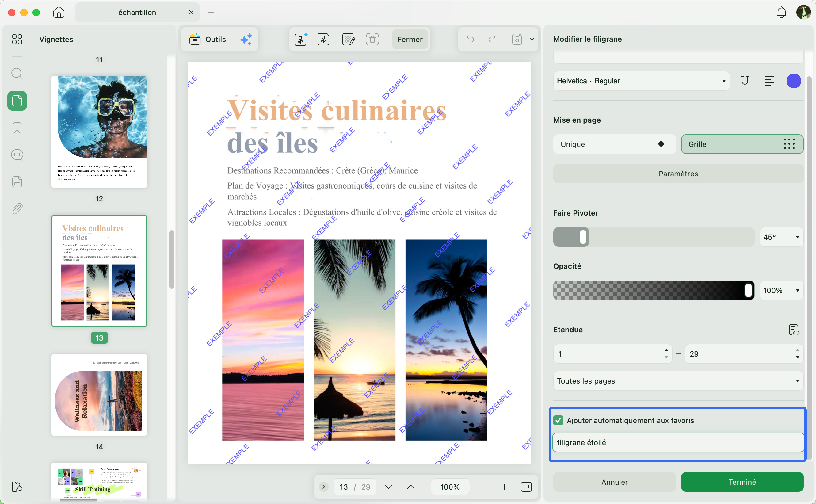The image size is (816, 504).
Task: Open a new tab with plus
Action: click(x=211, y=12)
